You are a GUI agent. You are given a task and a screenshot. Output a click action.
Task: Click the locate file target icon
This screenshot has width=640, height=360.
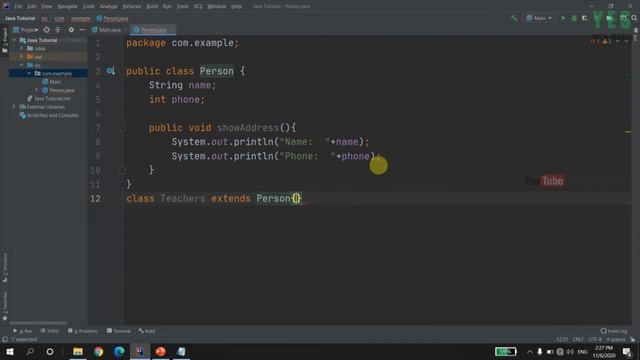click(47, 30)
